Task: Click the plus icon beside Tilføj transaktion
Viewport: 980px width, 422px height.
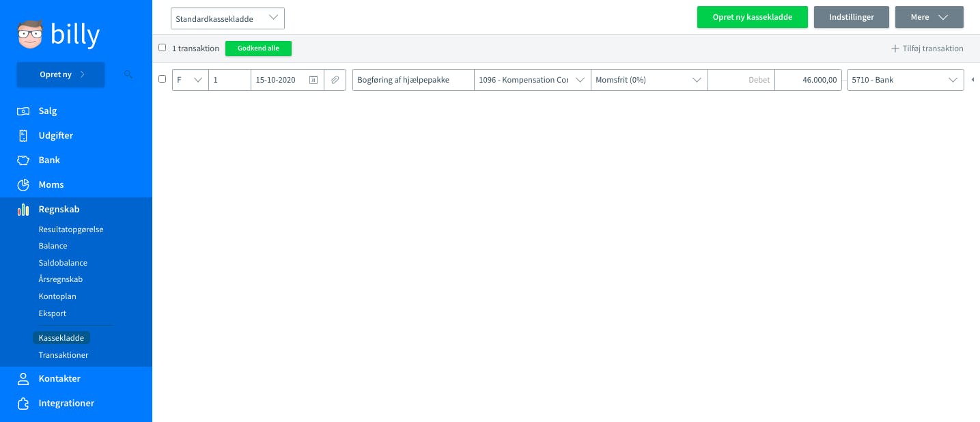Action: click(895, 48)
